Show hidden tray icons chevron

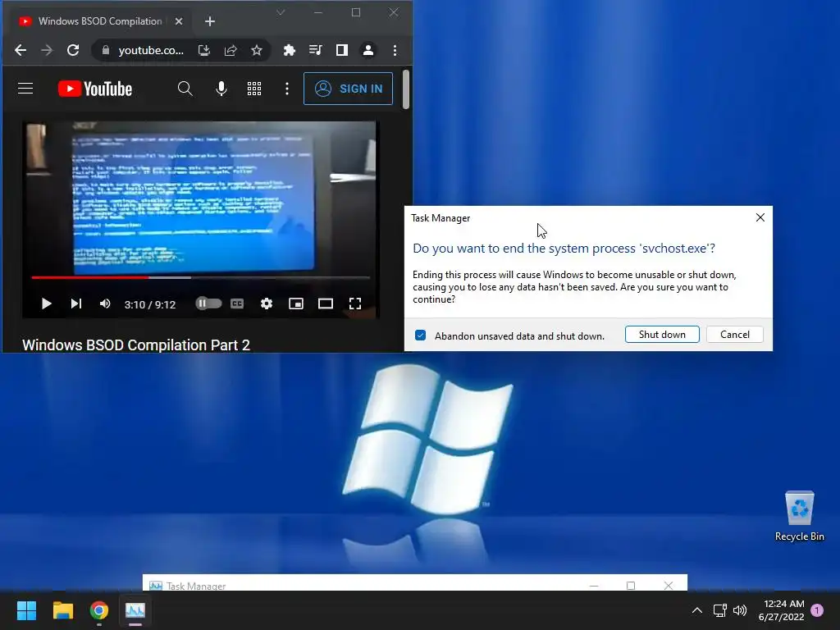click(697, 610)
